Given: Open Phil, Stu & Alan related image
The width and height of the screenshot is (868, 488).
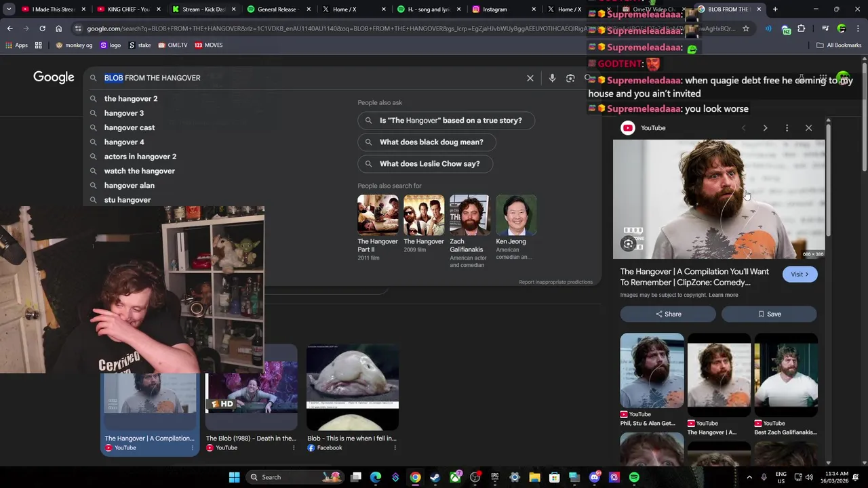Looking at the screenshot, I should click(x=652, y=380).
